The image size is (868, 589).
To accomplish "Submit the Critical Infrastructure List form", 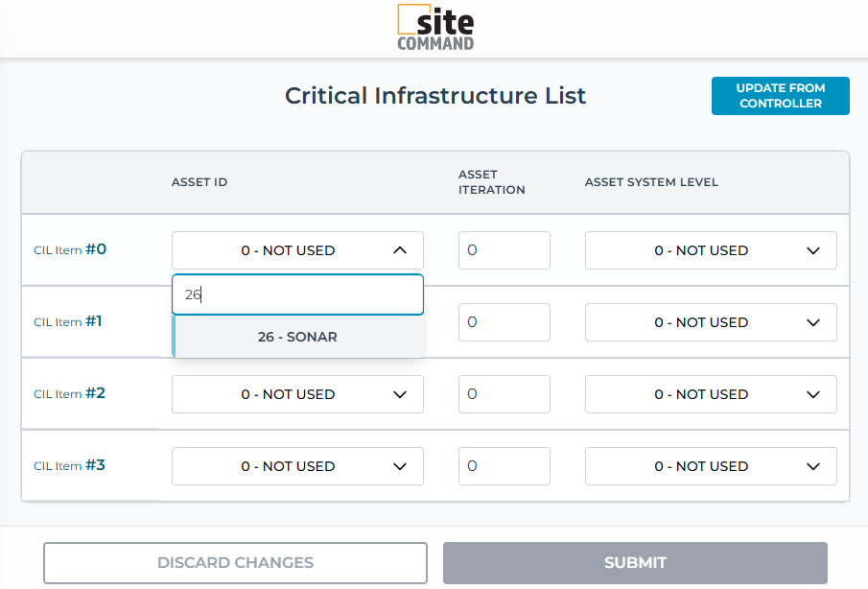I will point(635,563).
